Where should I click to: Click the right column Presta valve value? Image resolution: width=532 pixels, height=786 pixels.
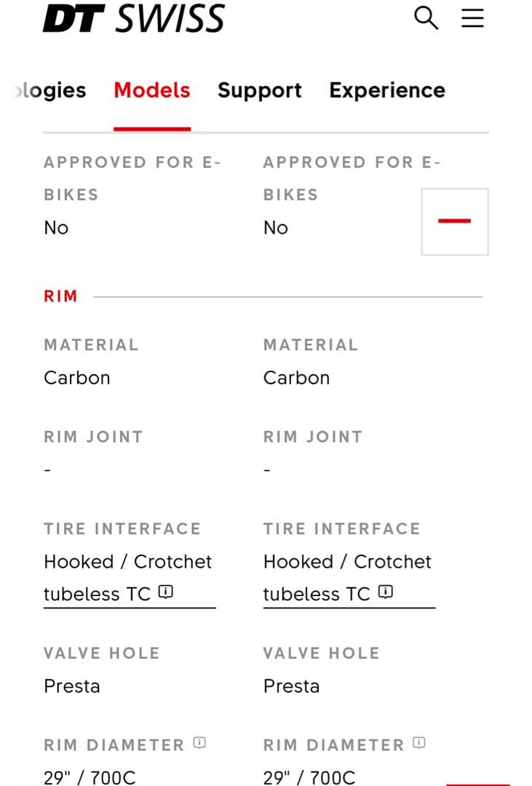[291, 686]
